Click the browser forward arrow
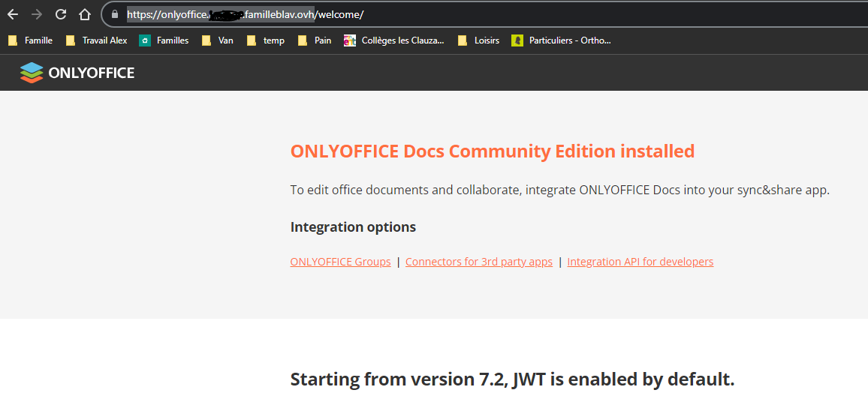The height and width of the screenshot is (402, 868). 37,14
